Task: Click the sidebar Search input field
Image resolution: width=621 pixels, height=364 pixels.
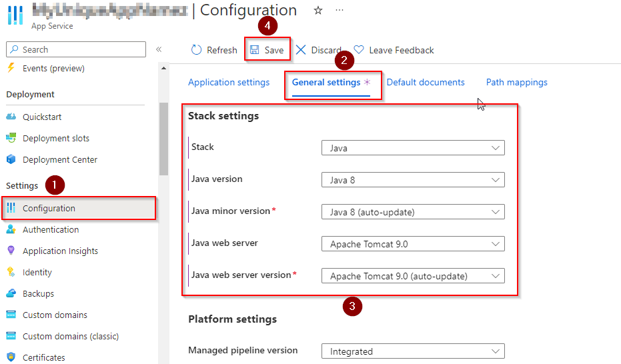Action: pyautogui.click(x=76, y=49)
